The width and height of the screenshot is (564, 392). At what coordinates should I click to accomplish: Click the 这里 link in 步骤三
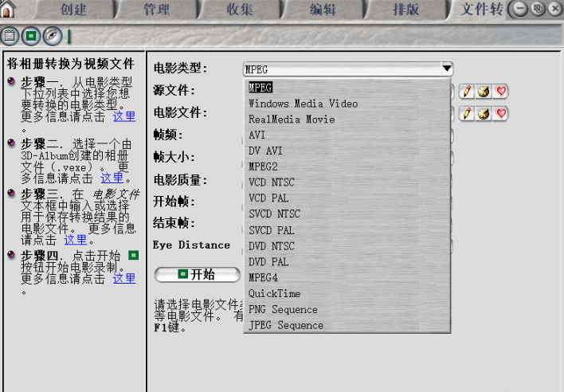(76, 240)
